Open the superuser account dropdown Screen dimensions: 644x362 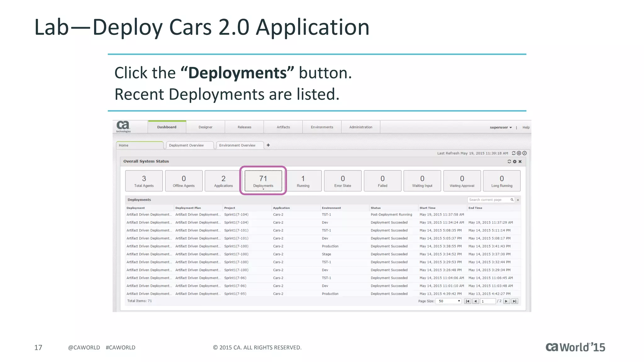pyautogui.click(x=501, y=127)
